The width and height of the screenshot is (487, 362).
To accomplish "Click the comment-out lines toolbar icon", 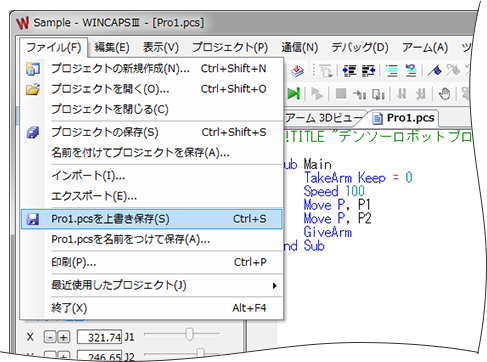I will [x=392, y=71].
